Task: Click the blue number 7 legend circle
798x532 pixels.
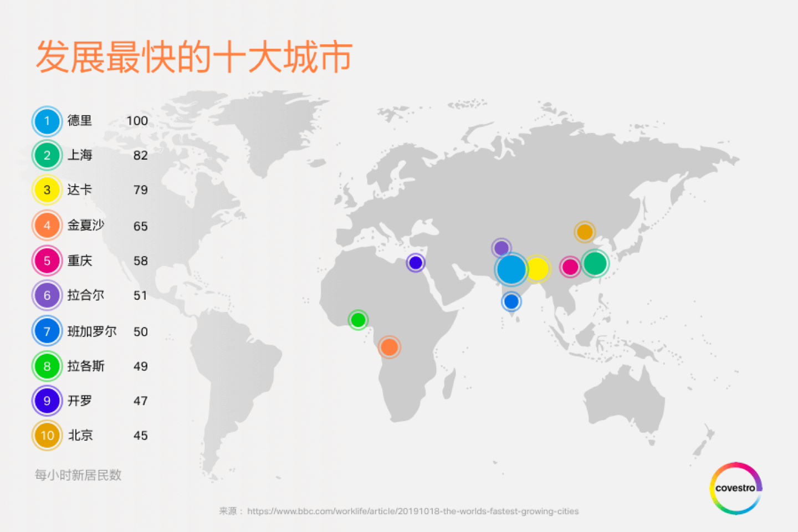Action: coord(47,331)
